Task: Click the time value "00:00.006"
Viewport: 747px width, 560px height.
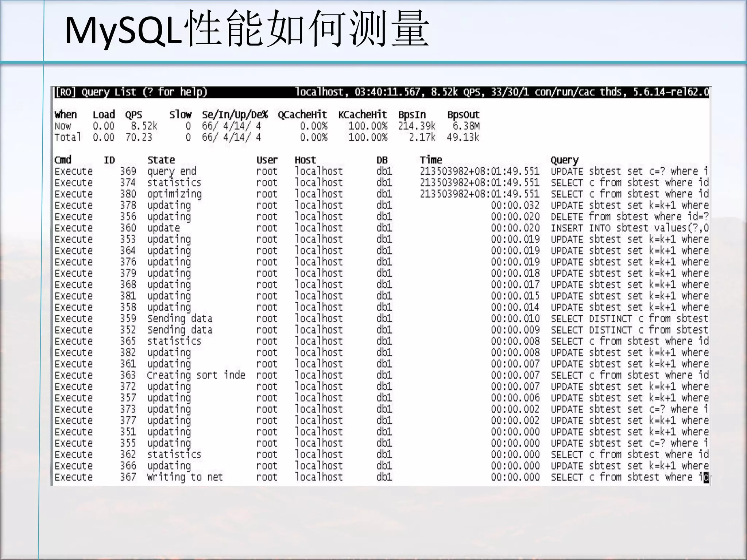Action: point(515,398)
